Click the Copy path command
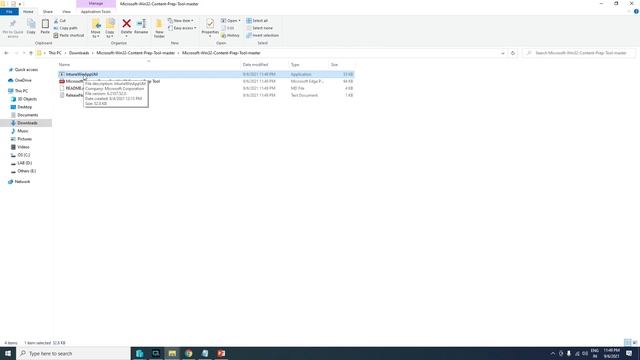Image resolution: width=640 pixels, height=360 pixels. (65, 28)
